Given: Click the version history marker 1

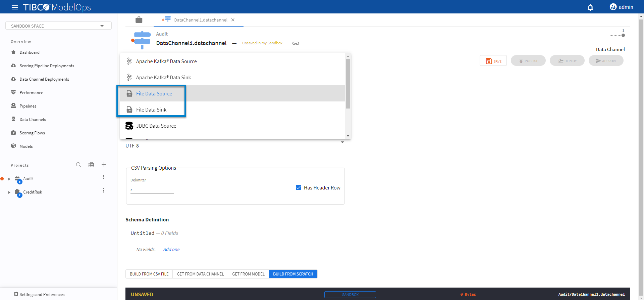Looking at the screenshot, I should click(623, 35).
